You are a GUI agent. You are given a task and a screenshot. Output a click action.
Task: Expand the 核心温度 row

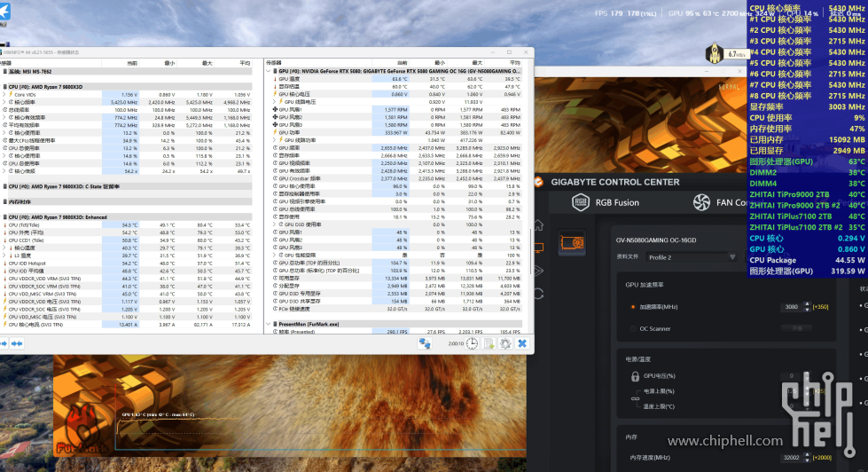pos(4,248)
